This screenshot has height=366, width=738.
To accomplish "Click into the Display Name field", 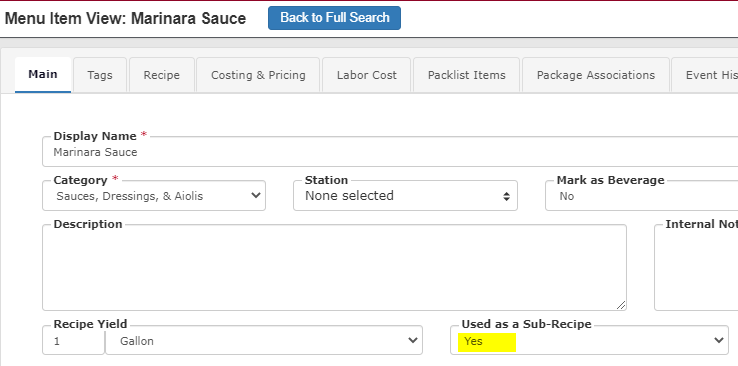I will [390, 152].
